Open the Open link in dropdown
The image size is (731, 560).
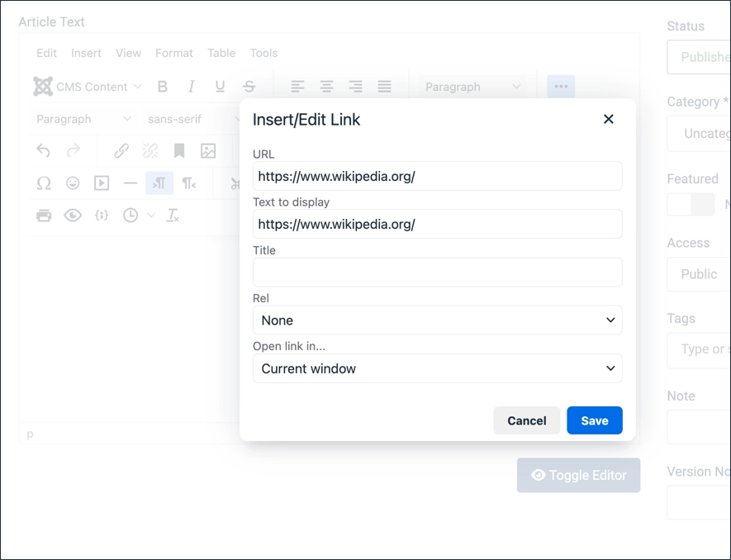point(437,368)
